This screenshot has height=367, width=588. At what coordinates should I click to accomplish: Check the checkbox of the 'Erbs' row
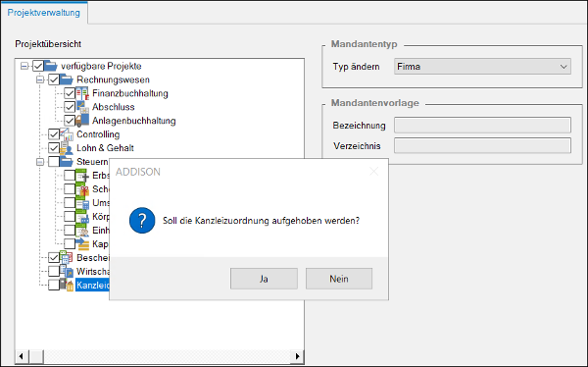[70, 176]
